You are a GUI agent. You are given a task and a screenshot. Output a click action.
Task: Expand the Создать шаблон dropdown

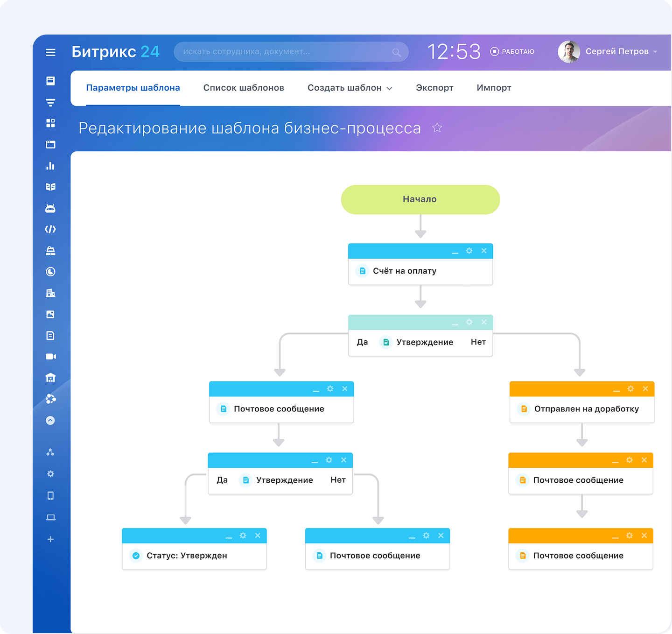point(350,88)
